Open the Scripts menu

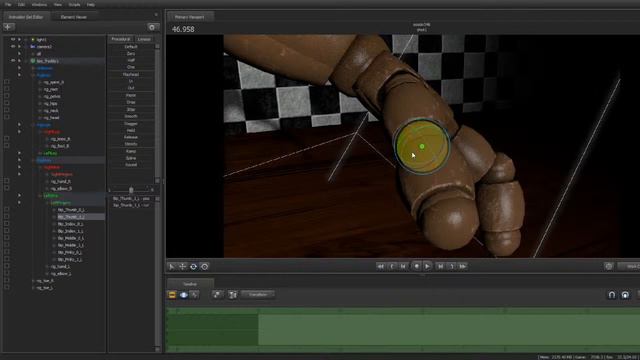point(74,4)
